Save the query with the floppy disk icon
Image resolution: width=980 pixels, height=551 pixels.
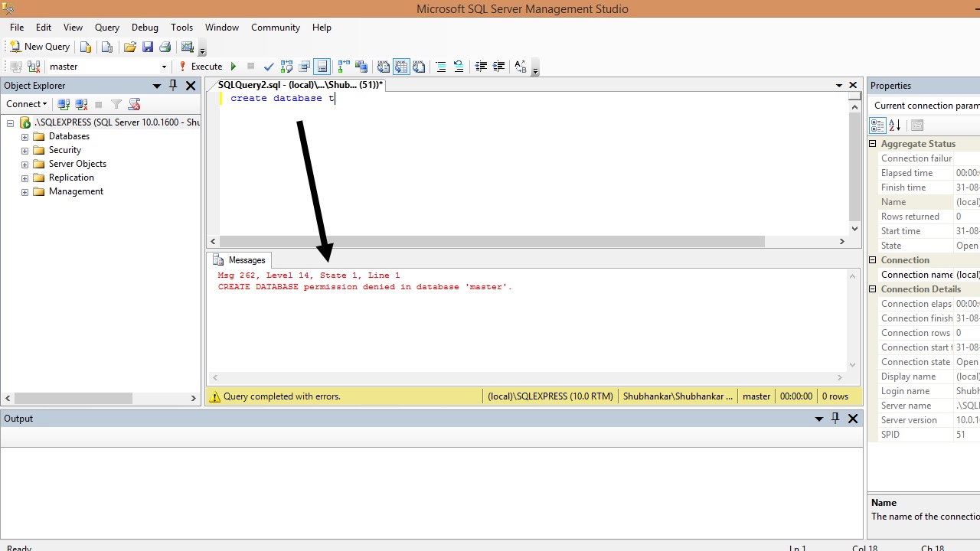click(148, 47)
